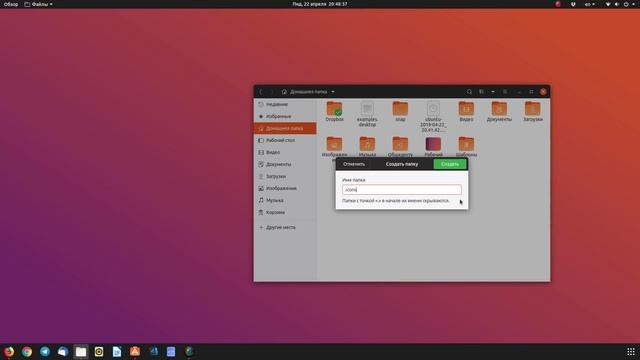
Task: Launch Telegram from the dock
Action: pos(45,351)
